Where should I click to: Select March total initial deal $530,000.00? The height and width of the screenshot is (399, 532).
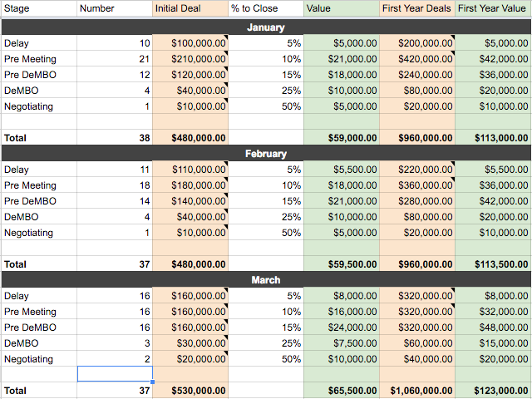click(190, 391)
